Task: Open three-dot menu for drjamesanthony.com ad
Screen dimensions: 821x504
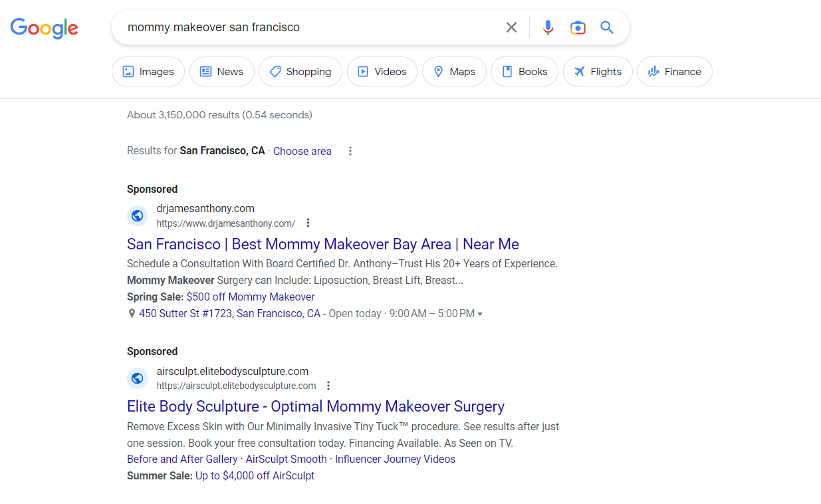Action: (308, 223)
